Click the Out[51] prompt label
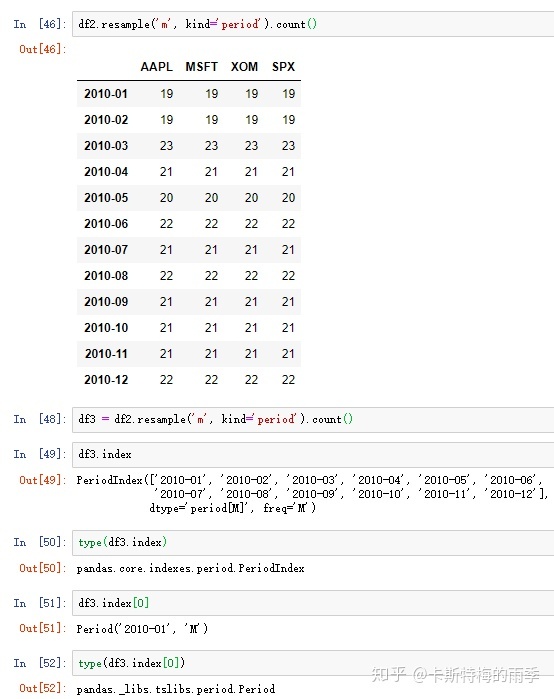This screenshot has width=554, height=699. click(43, 629)
